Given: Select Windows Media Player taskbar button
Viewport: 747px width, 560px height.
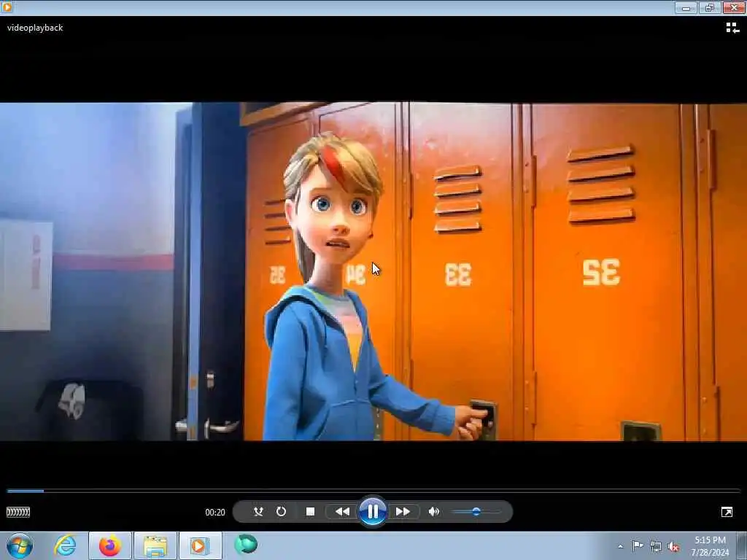Looking at the screenshot, I should click(x=200, y=545).
